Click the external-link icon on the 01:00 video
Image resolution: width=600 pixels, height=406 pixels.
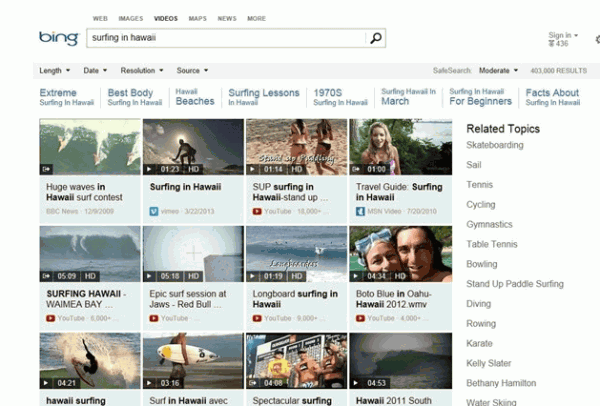point(356,169)
